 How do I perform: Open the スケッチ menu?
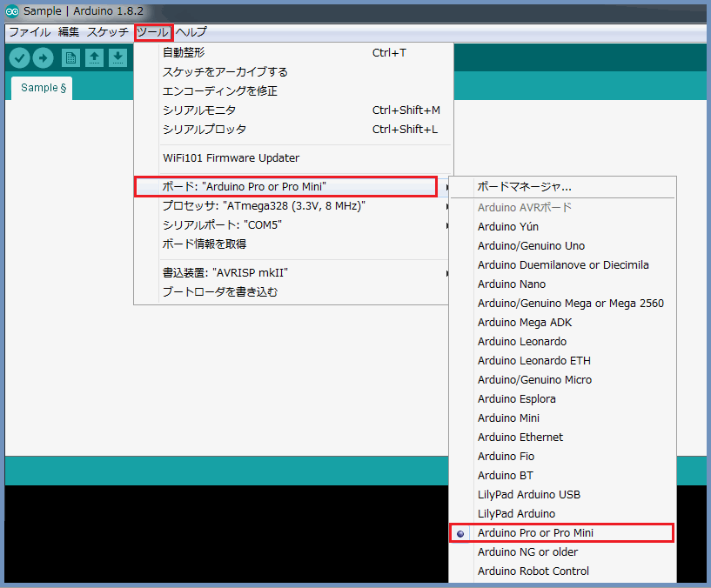[108, 32]
